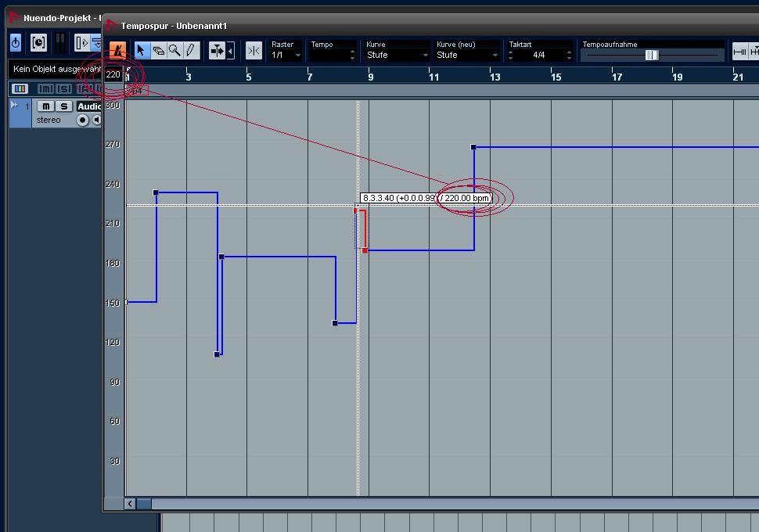This screenshot has height=532, width=759.
Task: Select the Audio track name
Action: point(89,106)
